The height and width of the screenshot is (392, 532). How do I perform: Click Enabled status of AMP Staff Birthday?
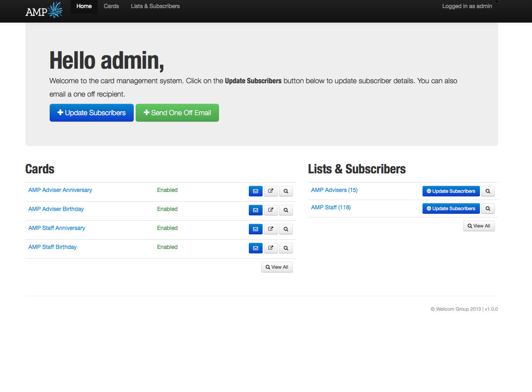167,247
